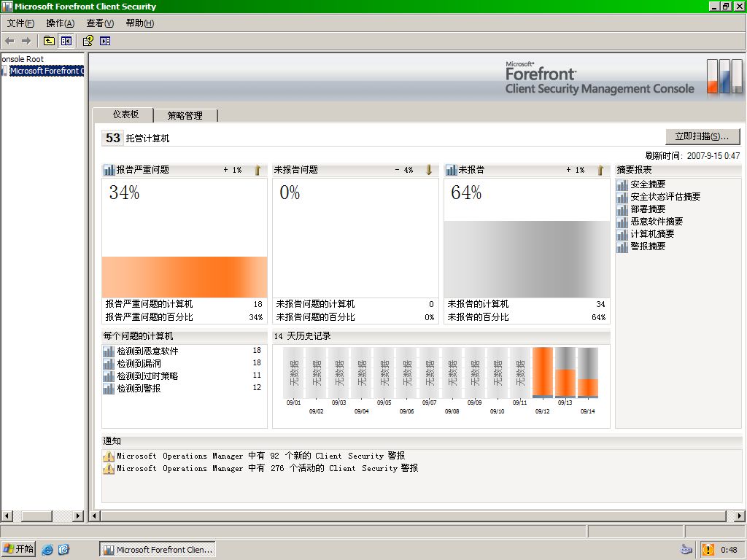Viewport: 747px width, 560px height.
Task: Click the chart icon beside 检测到恶意软件
Action: pyautogui.click(x=109, y=351)
